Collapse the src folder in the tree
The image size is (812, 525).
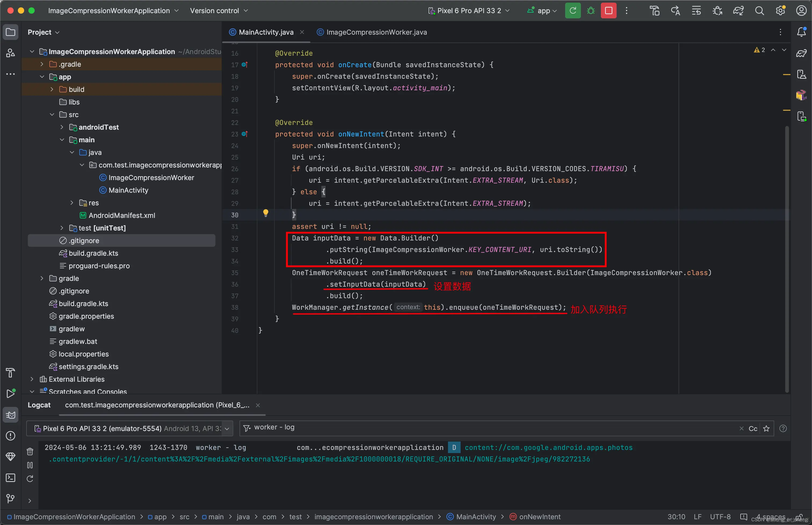click(52, 115)
